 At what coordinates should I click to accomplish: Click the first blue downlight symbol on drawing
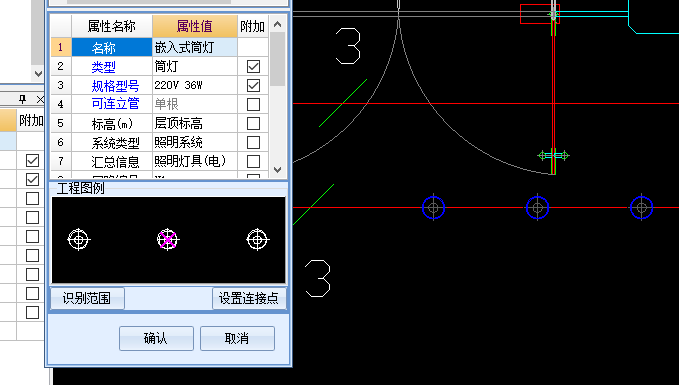click(433, 208)
